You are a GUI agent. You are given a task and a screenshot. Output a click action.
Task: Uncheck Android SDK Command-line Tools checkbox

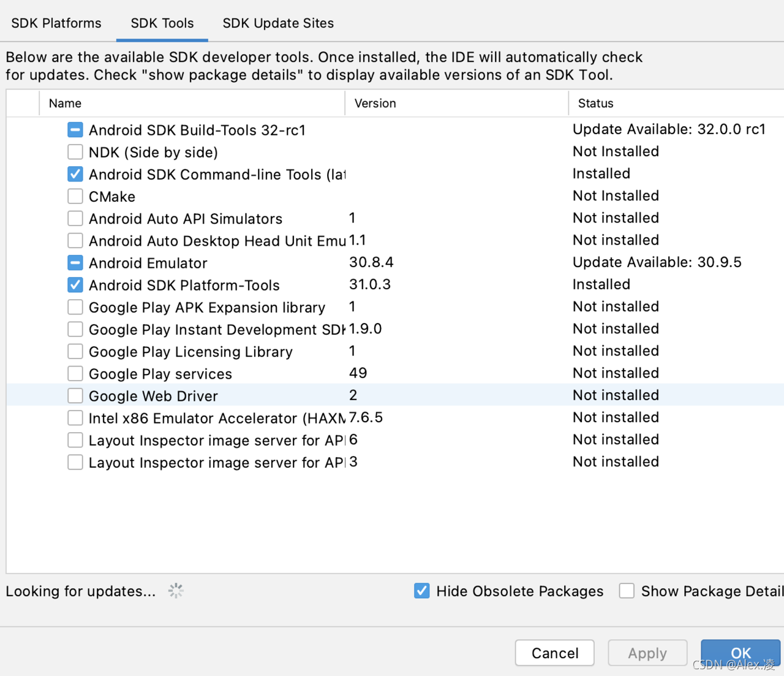[75, 174]
